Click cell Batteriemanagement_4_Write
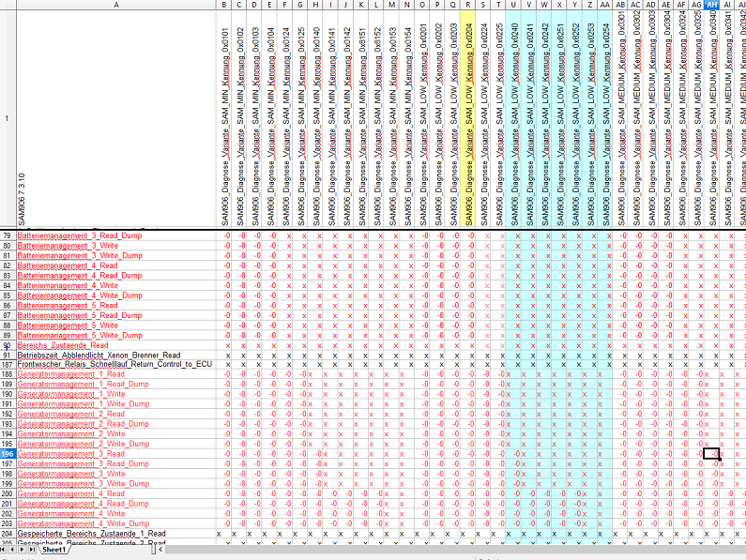Viewport: 746px width, 560px height. pos(68,285)
